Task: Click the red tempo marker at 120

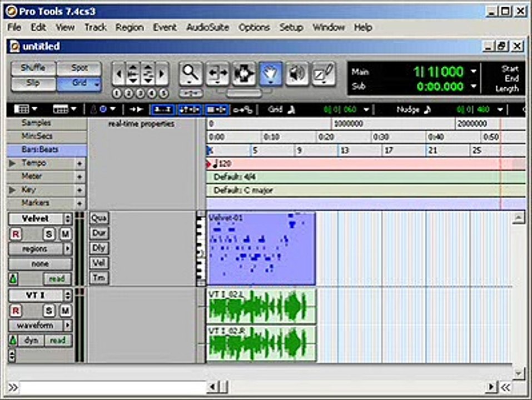Action: (209, 164)
